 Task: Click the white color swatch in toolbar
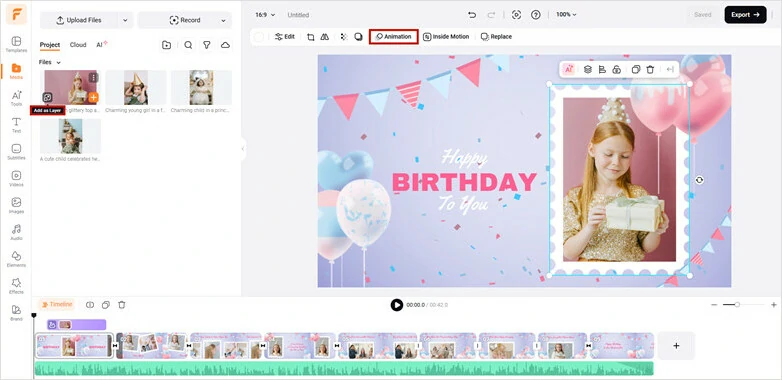pos(258,37)
